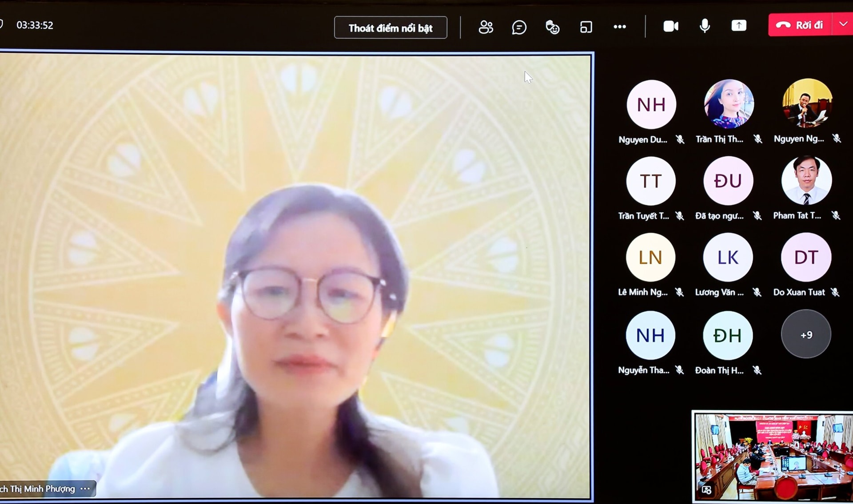Expand the leave options dropdown arrow
Viewport: 853px width, 504px height.
click(843, 25)
